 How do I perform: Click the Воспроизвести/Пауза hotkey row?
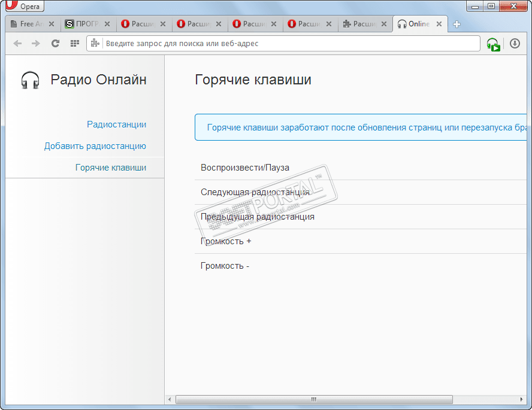[360, 168]
